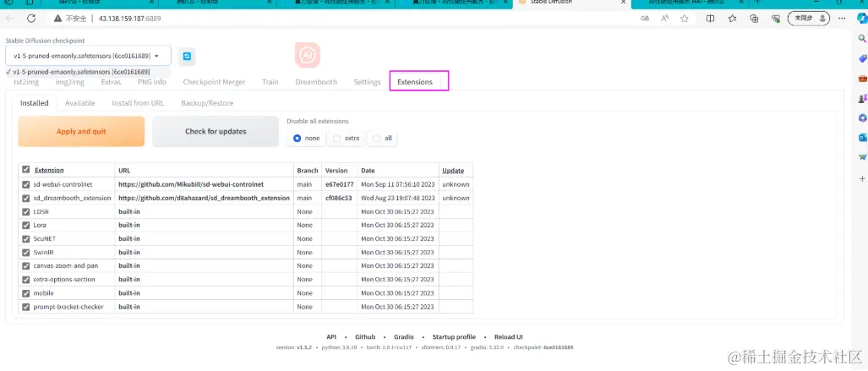Open the Gradio footer link

[404, 336]
